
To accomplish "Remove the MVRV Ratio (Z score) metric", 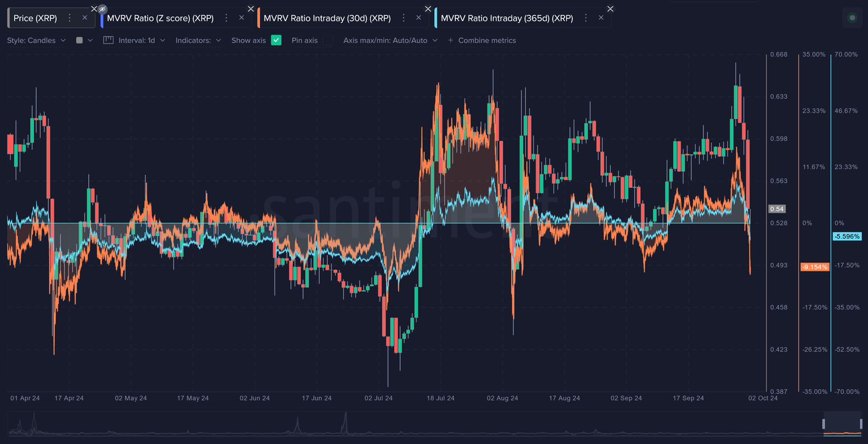I will [241, 18].
